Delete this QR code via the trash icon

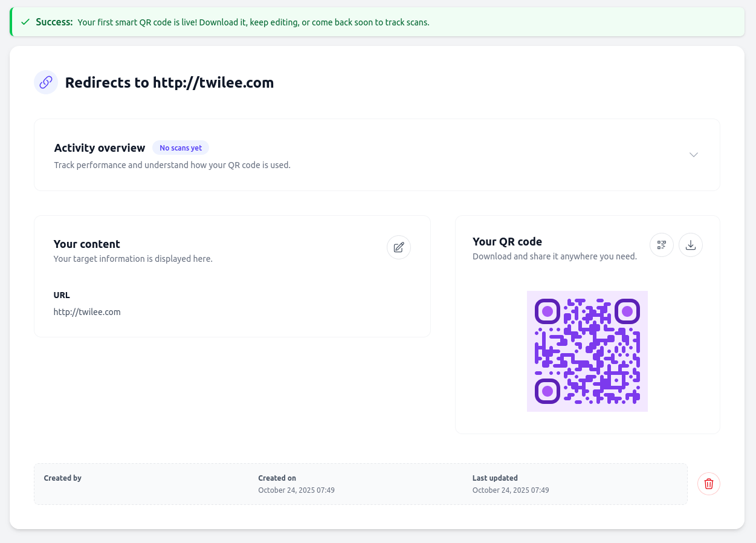point(708,484)
